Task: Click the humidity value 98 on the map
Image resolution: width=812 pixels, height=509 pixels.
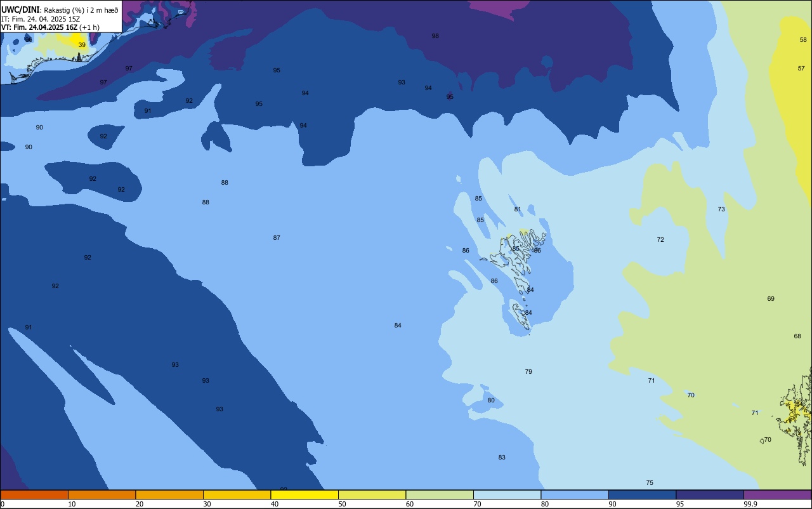Action: [435, 36]
